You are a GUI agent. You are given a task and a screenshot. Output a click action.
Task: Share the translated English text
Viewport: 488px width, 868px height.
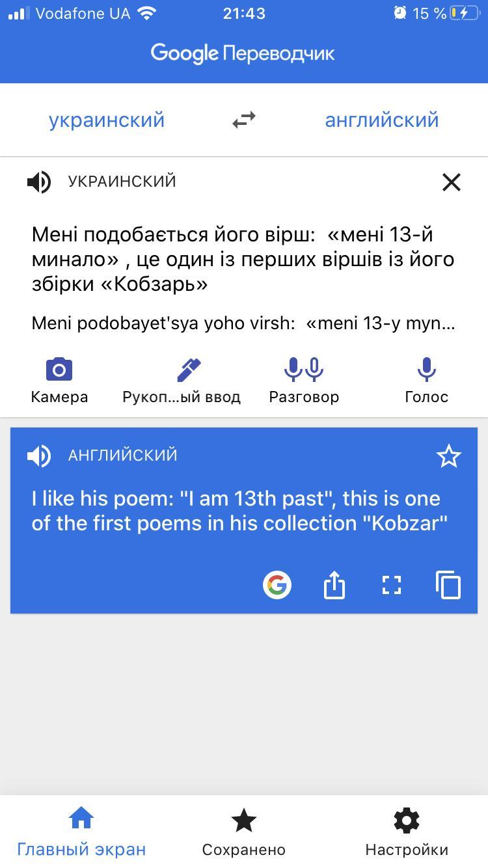[x=334, y=584]
